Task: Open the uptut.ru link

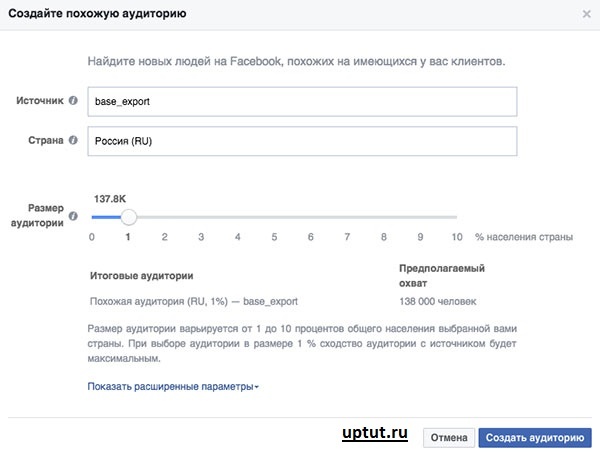Action: click(x=375, y=433)
